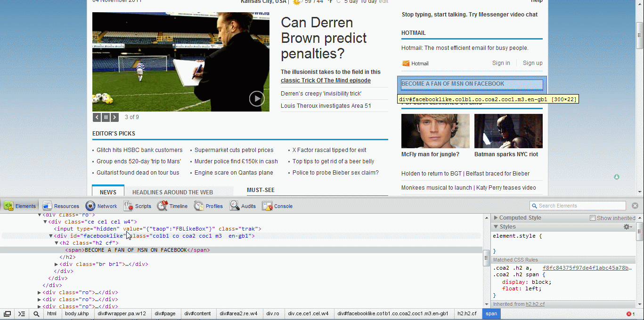Expand the div class "br br1" node
This screenshot has height=320, width=644.
(x=57, y=264)
